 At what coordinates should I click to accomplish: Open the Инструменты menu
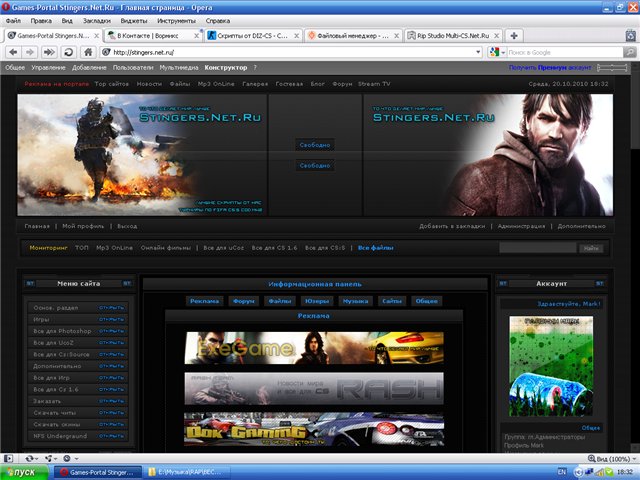click(176, 20)
